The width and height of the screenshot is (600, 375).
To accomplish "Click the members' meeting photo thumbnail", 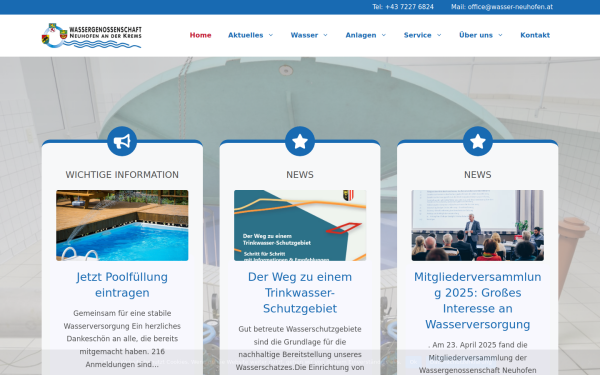I will [478, 225].
